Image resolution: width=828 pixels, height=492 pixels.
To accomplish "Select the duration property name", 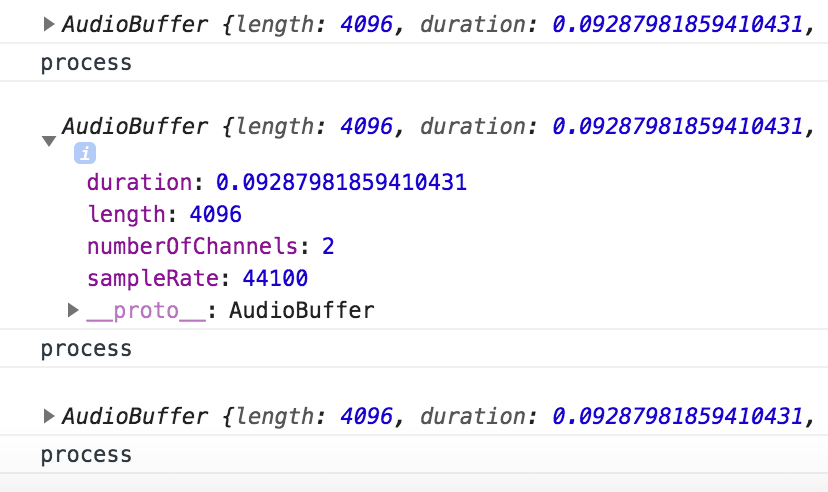I will tap(140, 182).
